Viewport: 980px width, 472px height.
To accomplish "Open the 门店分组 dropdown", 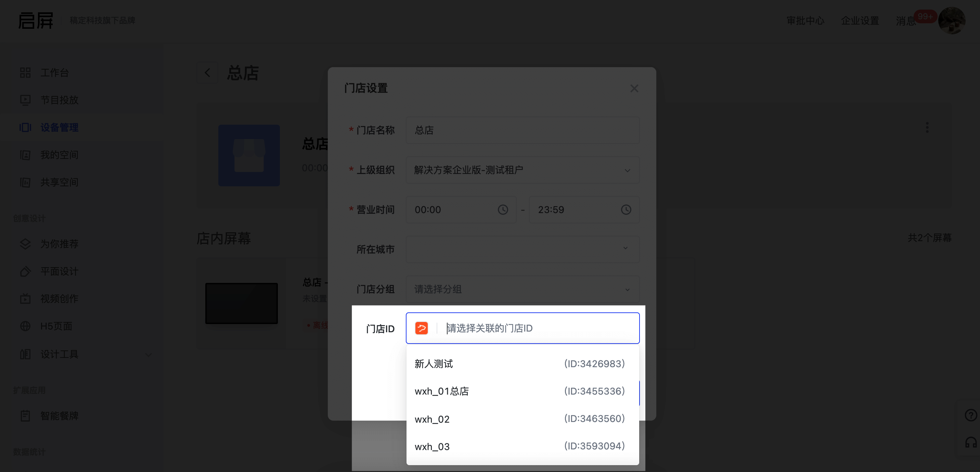I will click(x=523, y=289).
